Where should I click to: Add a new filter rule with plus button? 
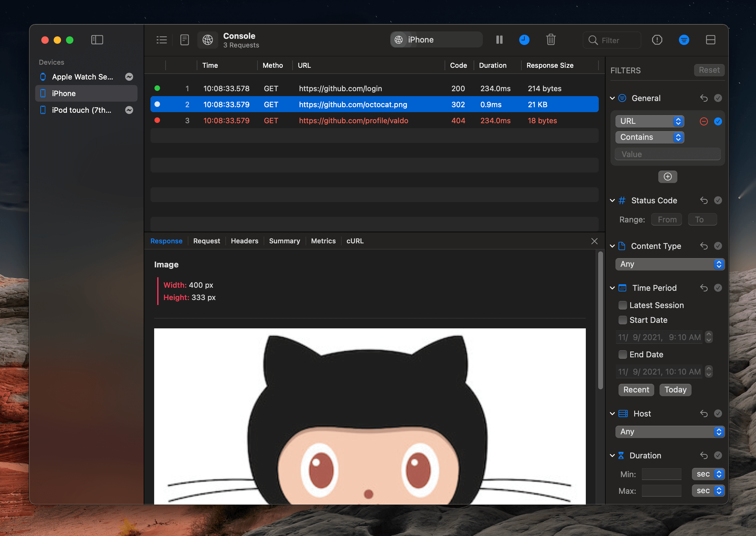point(668,177)
